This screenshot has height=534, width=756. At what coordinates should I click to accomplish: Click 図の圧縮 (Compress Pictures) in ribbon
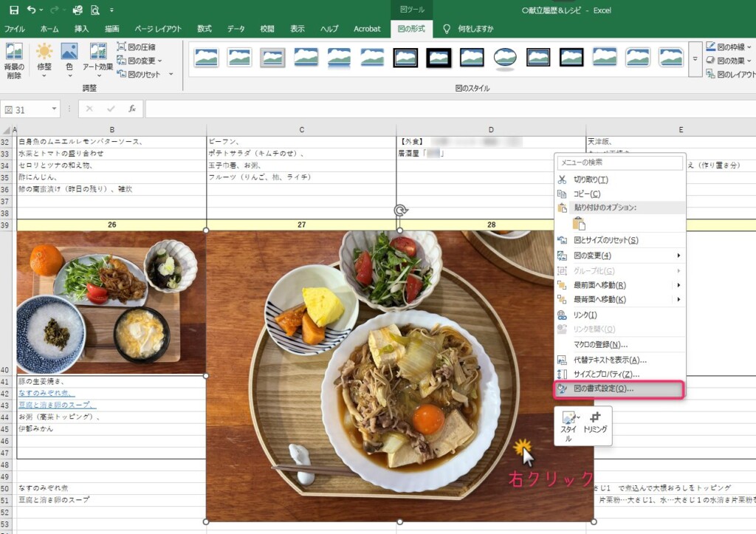137,47
